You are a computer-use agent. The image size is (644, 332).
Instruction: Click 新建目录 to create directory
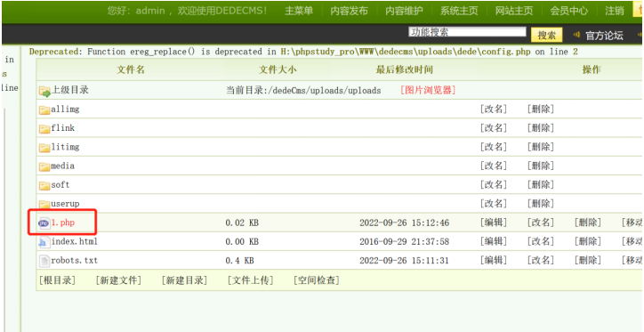click(184, 280)
